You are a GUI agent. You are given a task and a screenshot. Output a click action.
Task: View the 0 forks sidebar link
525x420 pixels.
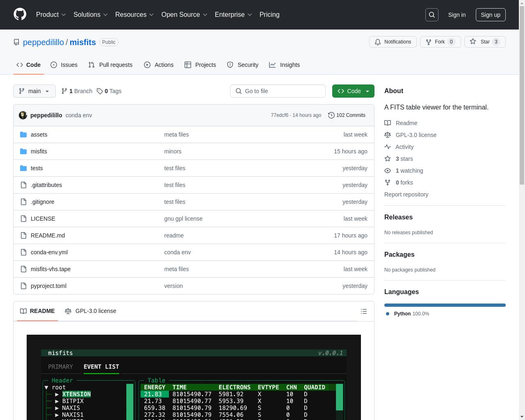pos(399,183)
